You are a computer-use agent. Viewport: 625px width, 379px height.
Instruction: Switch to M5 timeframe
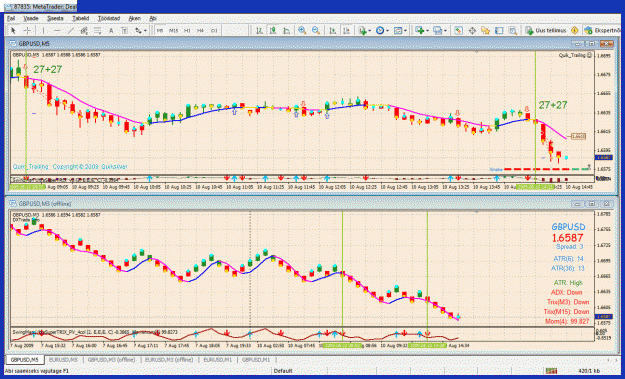[x=160, y=31]
